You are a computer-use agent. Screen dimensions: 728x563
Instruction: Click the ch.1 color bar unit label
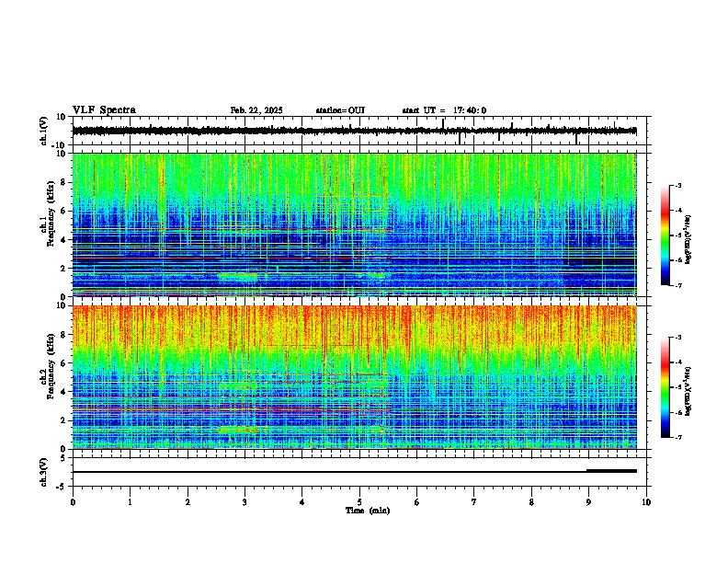[688, 240]
